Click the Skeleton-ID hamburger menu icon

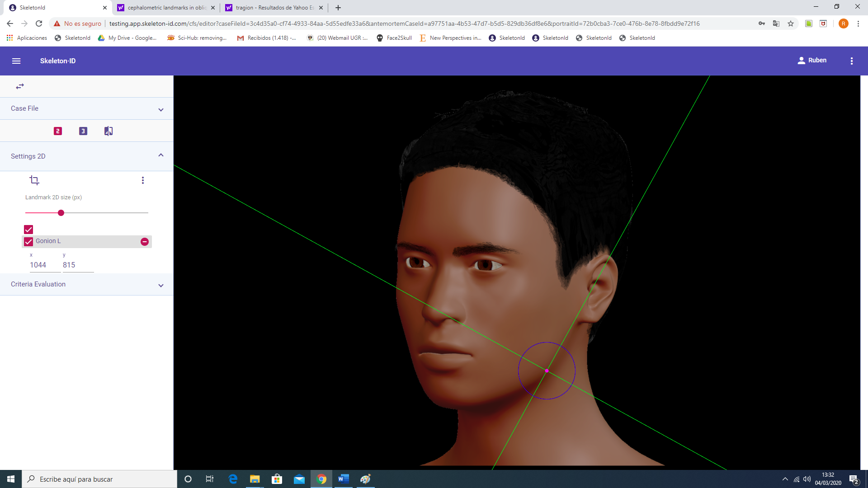click(x=16, y=60)
